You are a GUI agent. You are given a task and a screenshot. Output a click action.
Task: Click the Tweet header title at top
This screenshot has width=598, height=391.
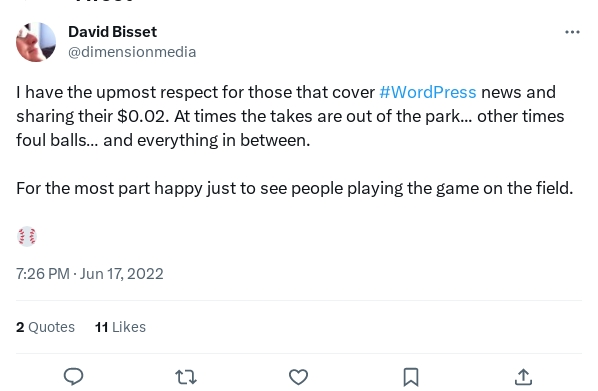tap(104, 1)
